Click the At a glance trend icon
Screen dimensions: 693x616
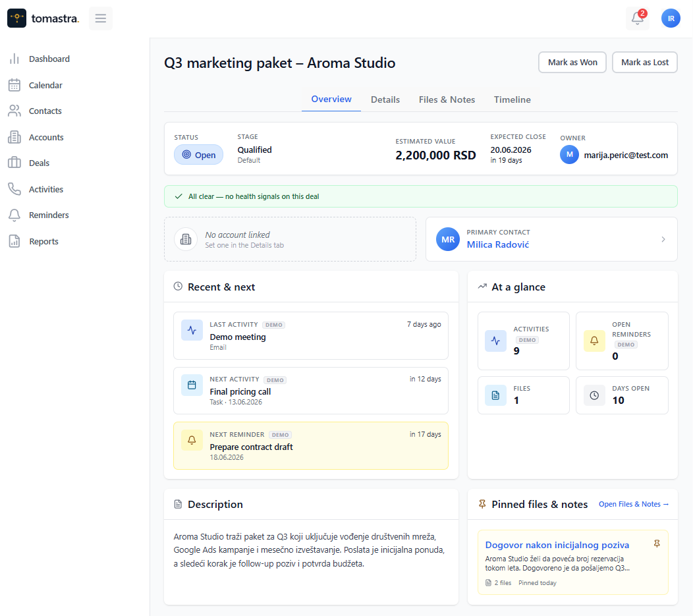click(x=482, y=287)
